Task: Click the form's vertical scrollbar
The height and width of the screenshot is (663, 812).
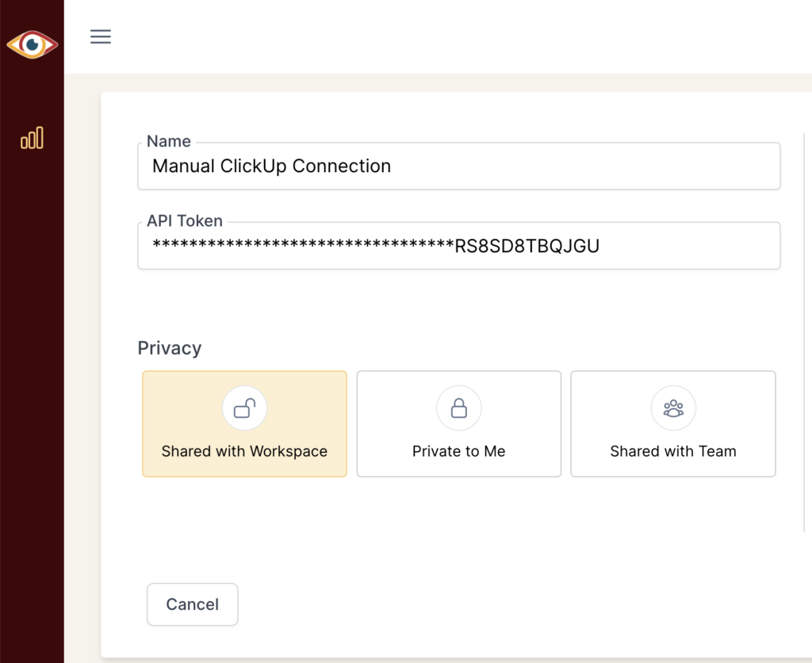Action: pos(805,333)
